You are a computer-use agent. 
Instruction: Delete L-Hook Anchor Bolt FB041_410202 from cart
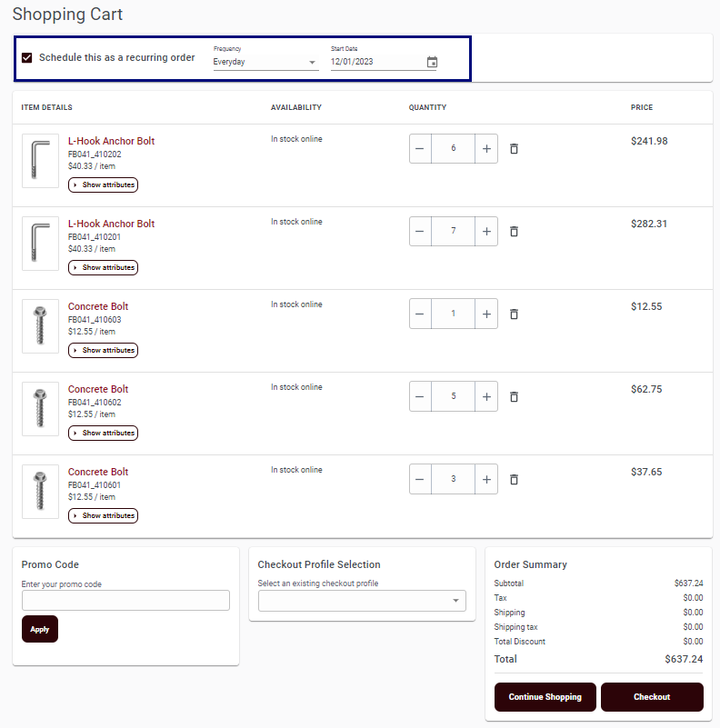tap(514, 148)
